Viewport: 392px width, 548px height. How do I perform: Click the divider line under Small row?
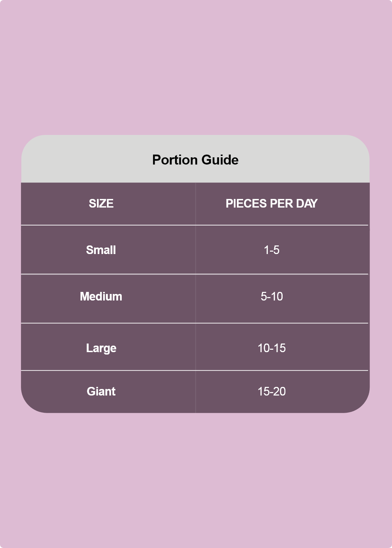(195, 274)
